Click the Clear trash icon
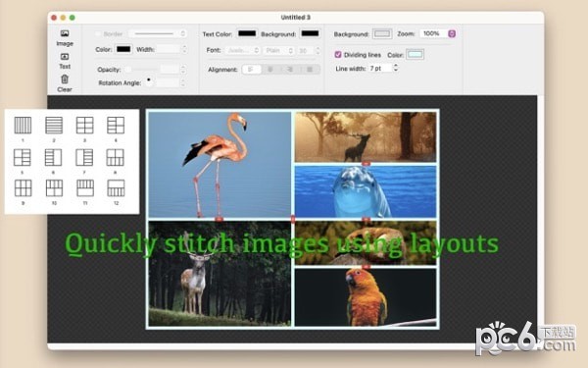 click(x=65, y=79)
